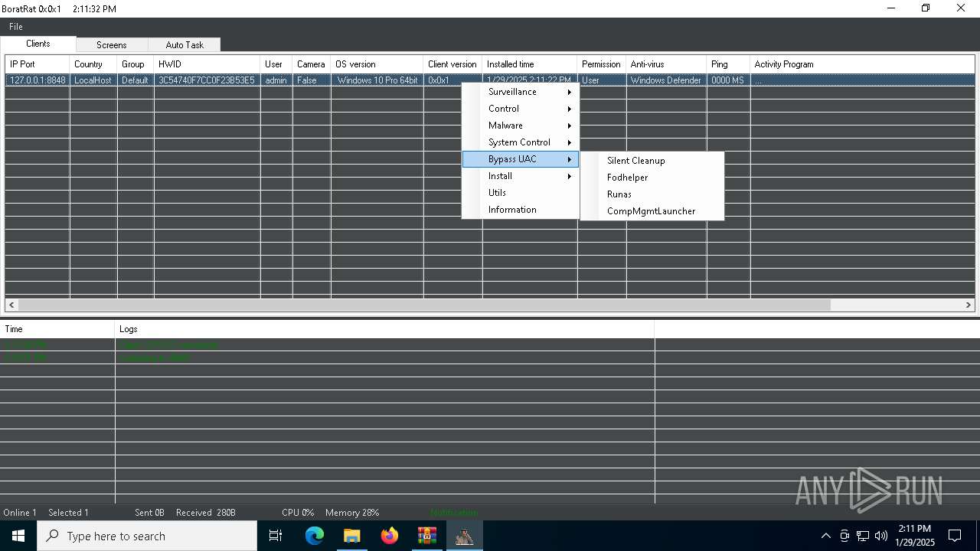Click the right arrow of horizontal scrollbar

[968, 305]
